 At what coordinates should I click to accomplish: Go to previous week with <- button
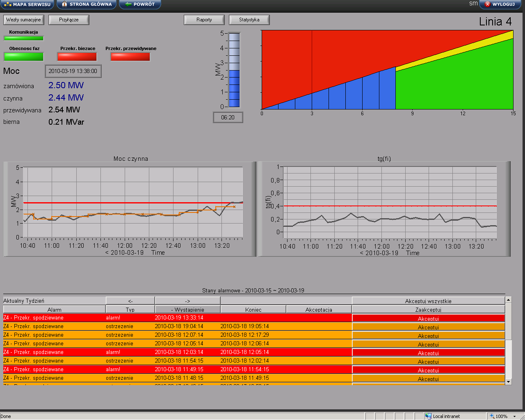point(130,301)
